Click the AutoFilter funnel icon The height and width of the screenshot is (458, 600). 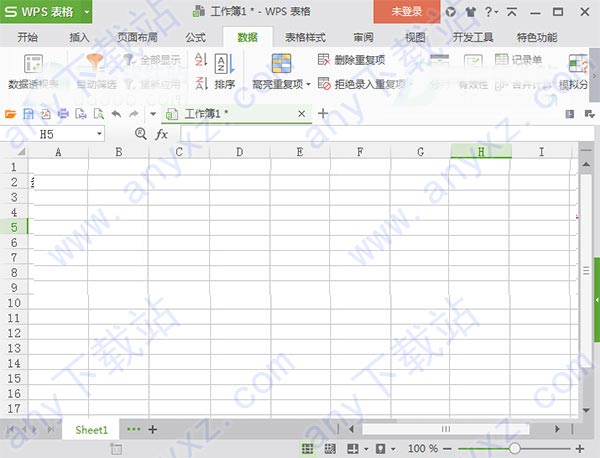coord(95,63)
